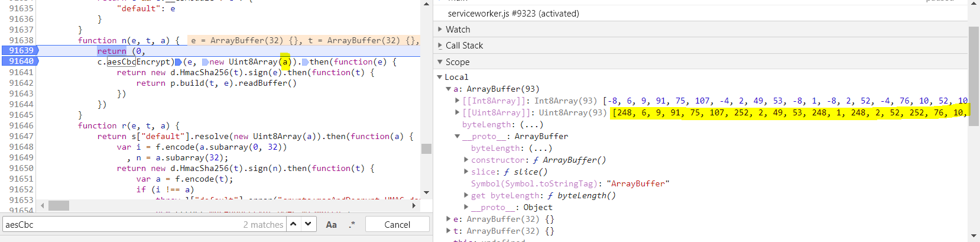This screenshot has width=980, height=242.
Task: Click the aesCbc search input field
Action: 118,224
